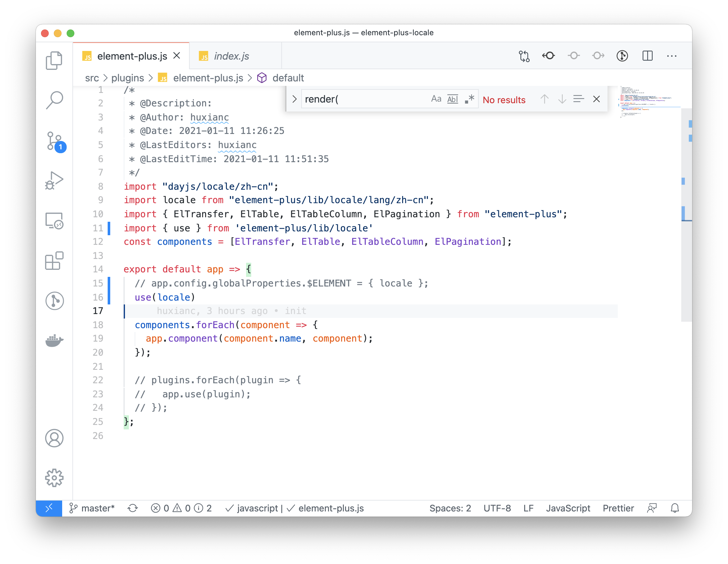Screen dimensions: 728x564
Task: Open the Remote Explorer view
Action: pyautogui.click(x=54, y=221)
